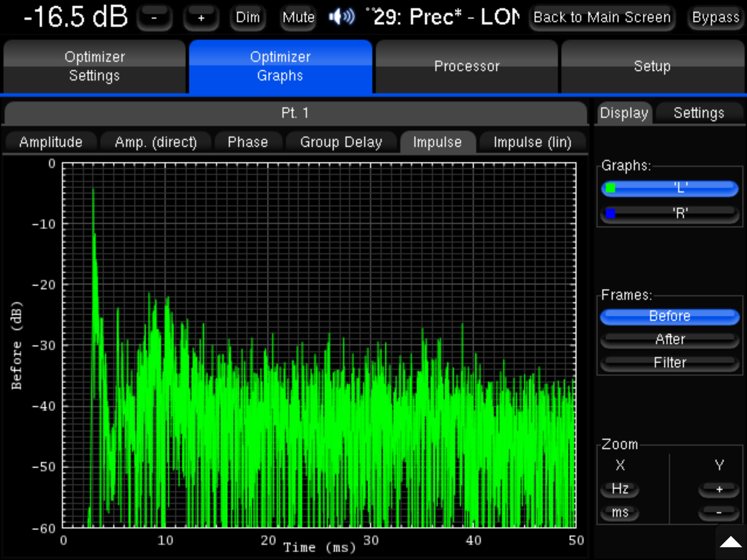Enable the blue 'R' channel graph
This screenshot has width=747, height=560.
(x=670, y=213)
